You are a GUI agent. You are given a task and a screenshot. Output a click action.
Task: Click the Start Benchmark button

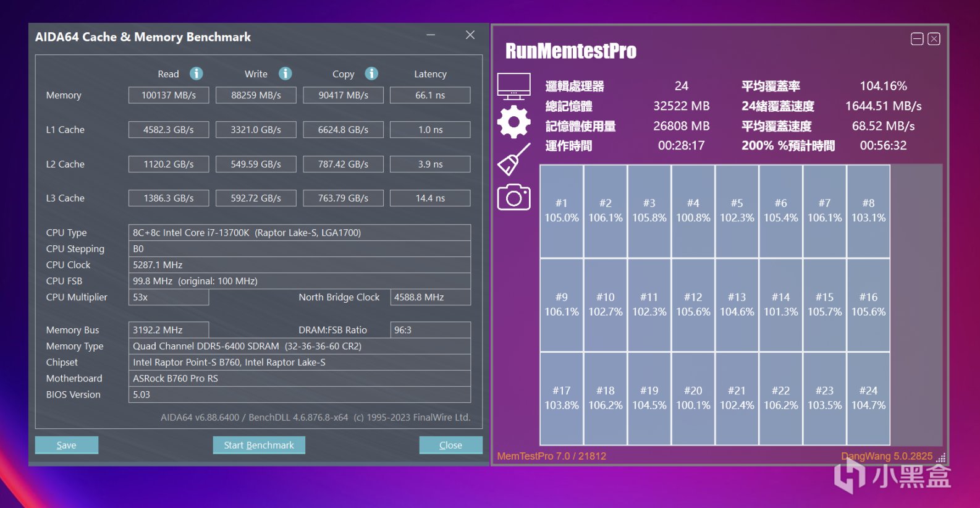click(259, 445)
